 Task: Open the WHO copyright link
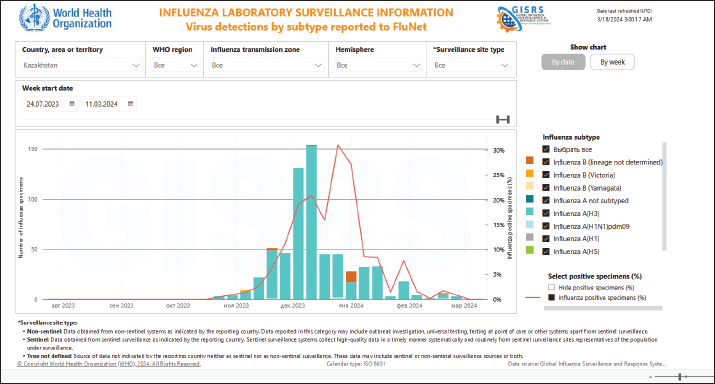109,364
